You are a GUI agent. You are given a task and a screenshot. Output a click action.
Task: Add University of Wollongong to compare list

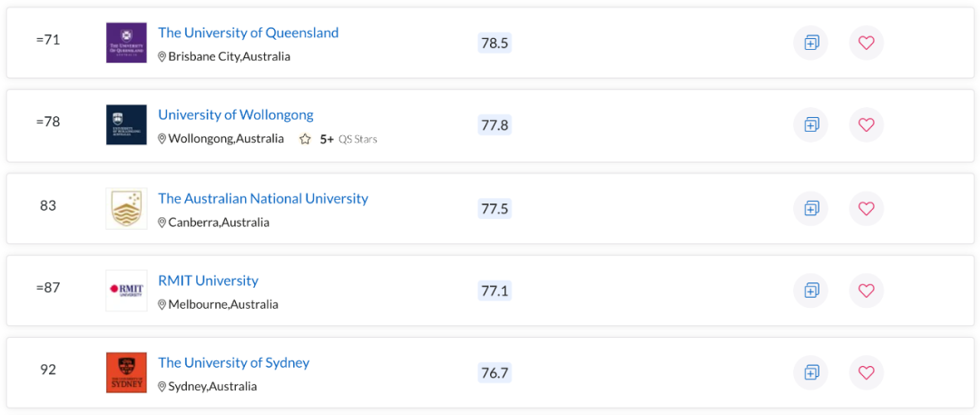point(811,124)
